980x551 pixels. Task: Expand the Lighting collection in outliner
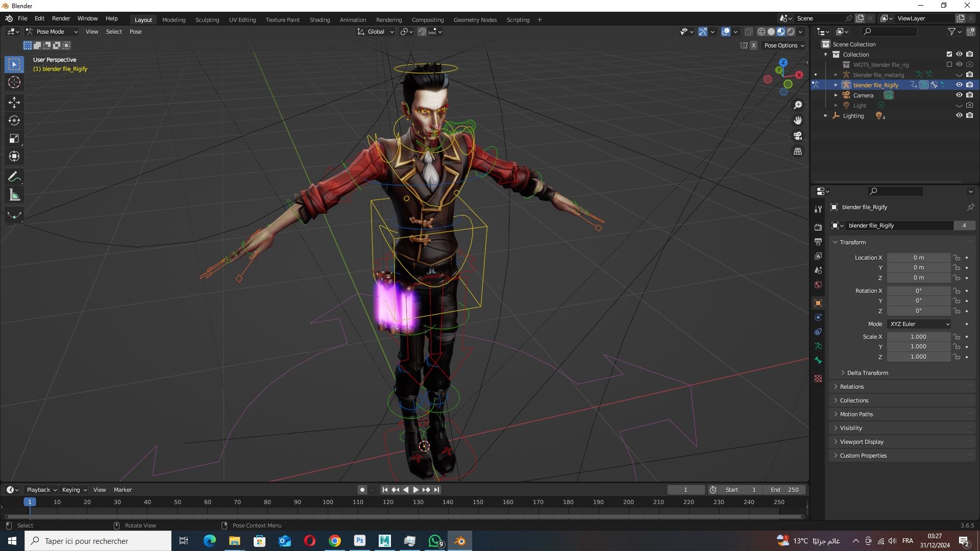[825, 116]
